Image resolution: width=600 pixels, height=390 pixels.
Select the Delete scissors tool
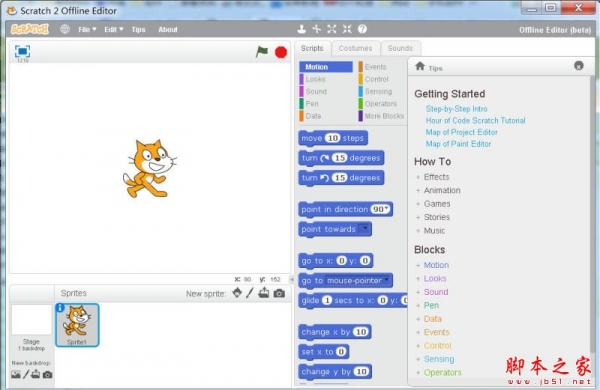pos(316,29)
